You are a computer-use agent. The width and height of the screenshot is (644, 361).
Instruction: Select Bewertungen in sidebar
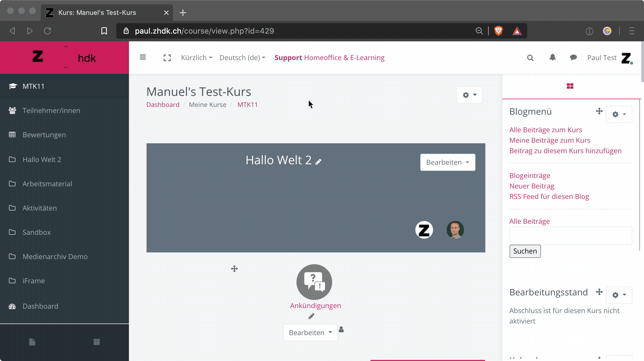click(x=44, y=135)
